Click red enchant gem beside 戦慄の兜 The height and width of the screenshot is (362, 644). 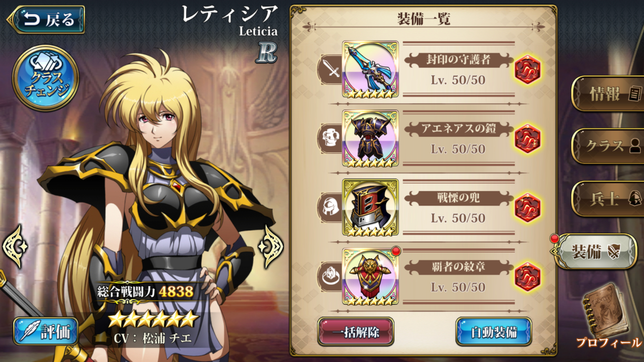tap(527, 208)
